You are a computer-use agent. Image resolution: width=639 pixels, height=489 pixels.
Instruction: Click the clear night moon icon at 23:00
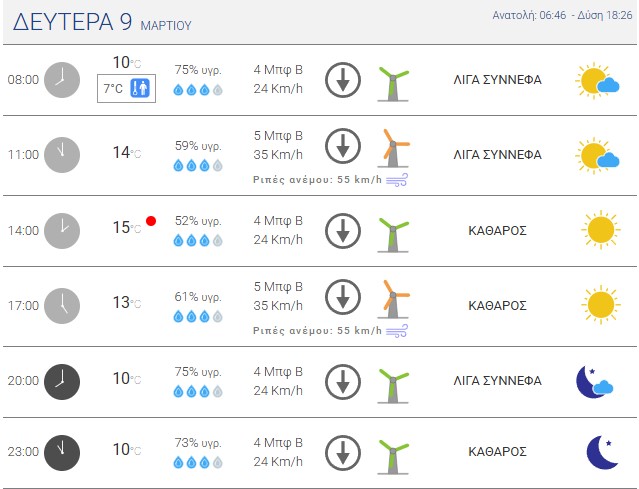[x=601, y=451]
